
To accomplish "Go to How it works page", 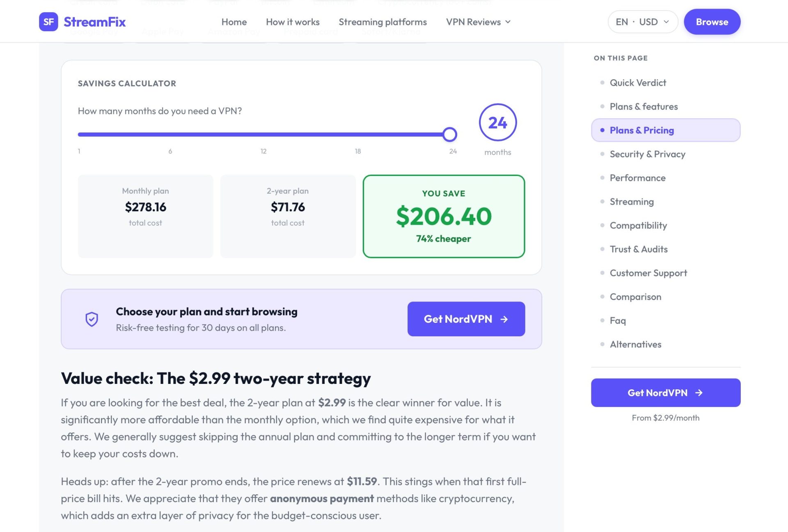I will click(x=293, y=22).
